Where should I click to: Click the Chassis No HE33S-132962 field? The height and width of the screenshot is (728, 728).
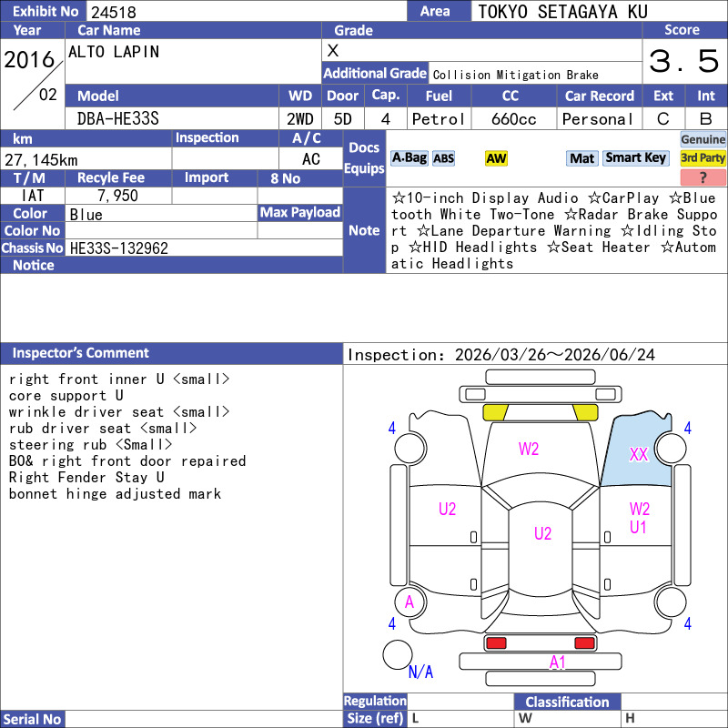click(x=204, y=248)
